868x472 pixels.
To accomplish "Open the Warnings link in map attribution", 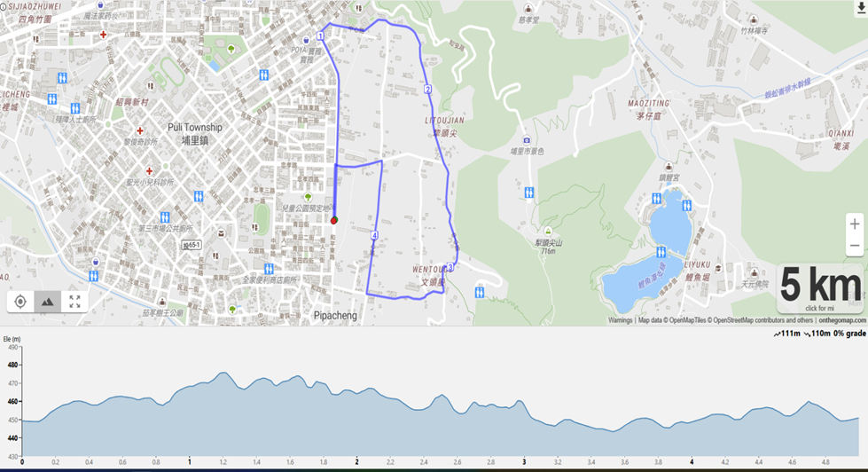I will (x=620, y=320).
